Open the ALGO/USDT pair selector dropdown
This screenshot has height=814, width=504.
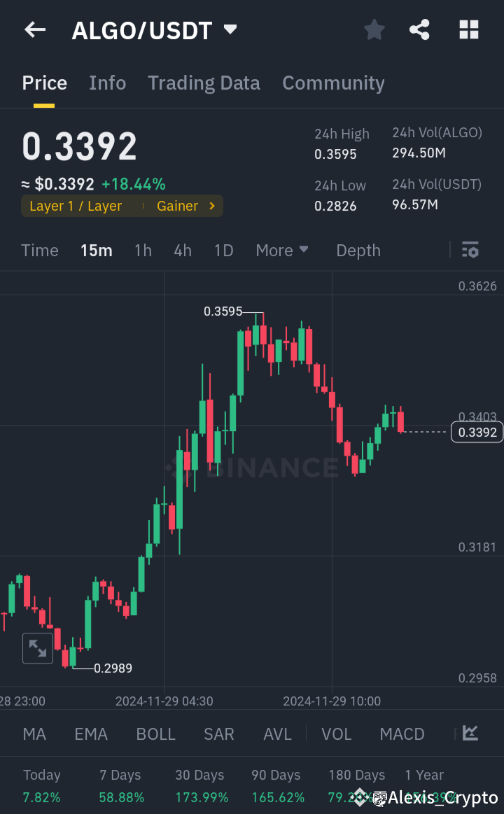(230, 29)
